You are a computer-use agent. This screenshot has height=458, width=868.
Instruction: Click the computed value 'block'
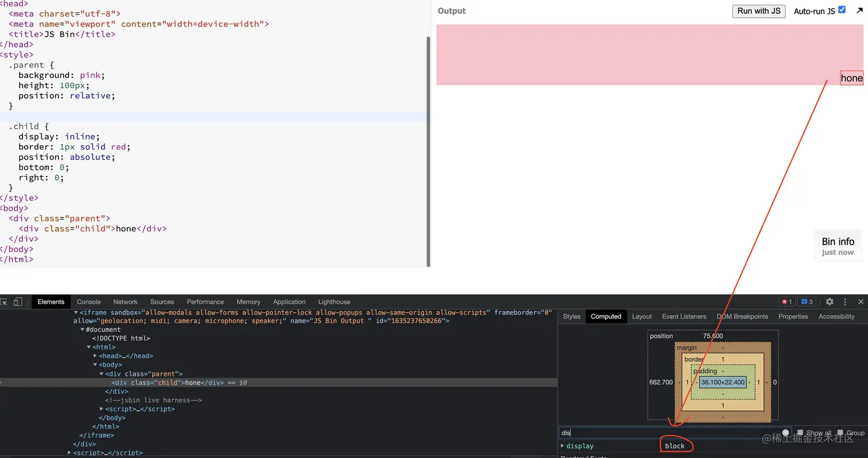tap(675, 446)
